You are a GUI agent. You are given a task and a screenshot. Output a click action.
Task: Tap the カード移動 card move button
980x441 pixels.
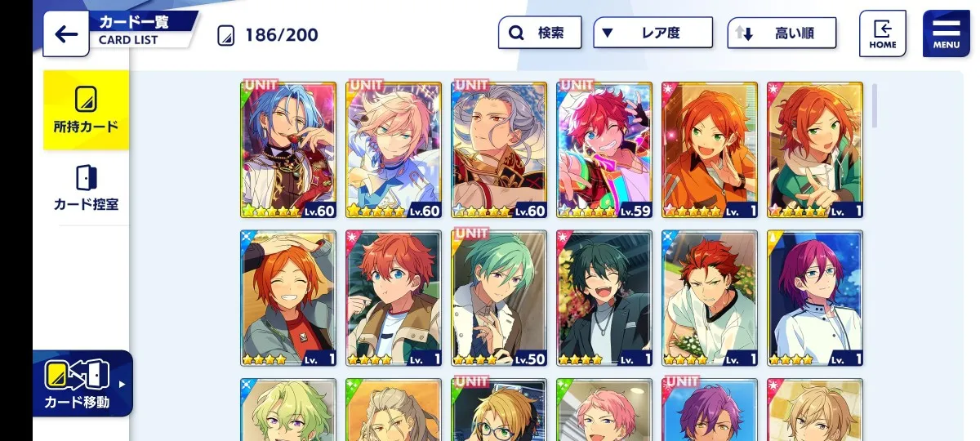pos(78,384)
